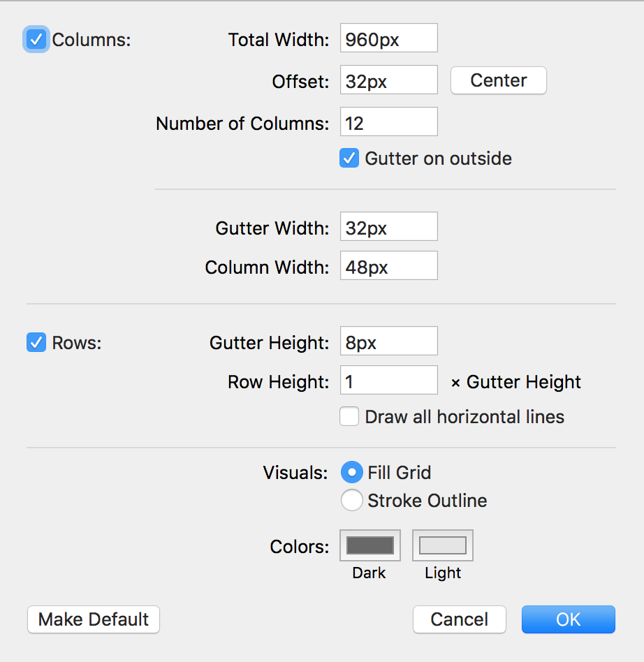Image resolution: width=644 pixels, height=662 pixels.
Task: Open the Dark color swatch
Action: pos(370,545)
